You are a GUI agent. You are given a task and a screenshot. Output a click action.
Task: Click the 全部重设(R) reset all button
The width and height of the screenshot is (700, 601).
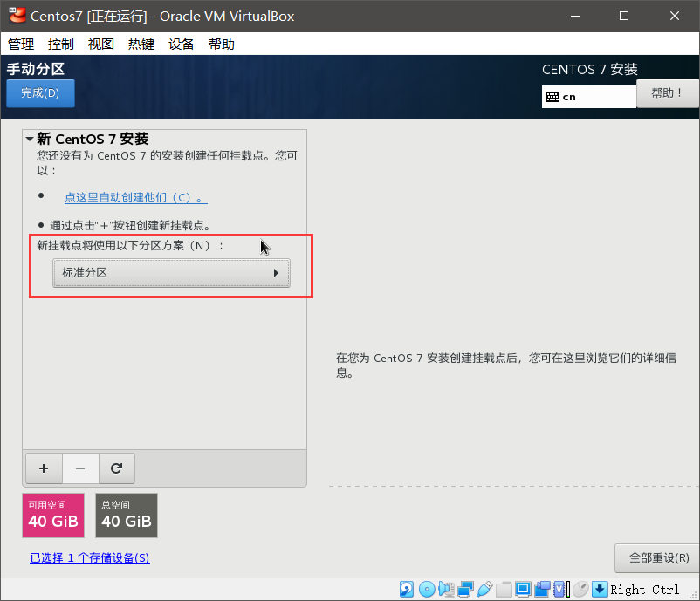click(658, 557)
